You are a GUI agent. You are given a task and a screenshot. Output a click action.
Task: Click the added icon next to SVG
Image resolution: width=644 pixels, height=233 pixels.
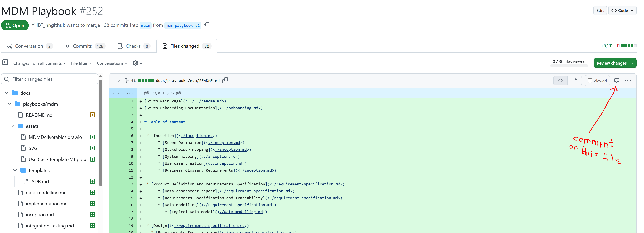(x=93, y=148)
